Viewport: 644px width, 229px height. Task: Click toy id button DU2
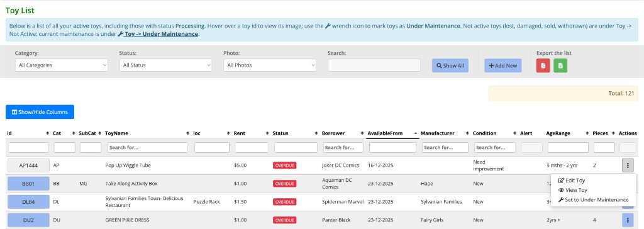[28, 220]
